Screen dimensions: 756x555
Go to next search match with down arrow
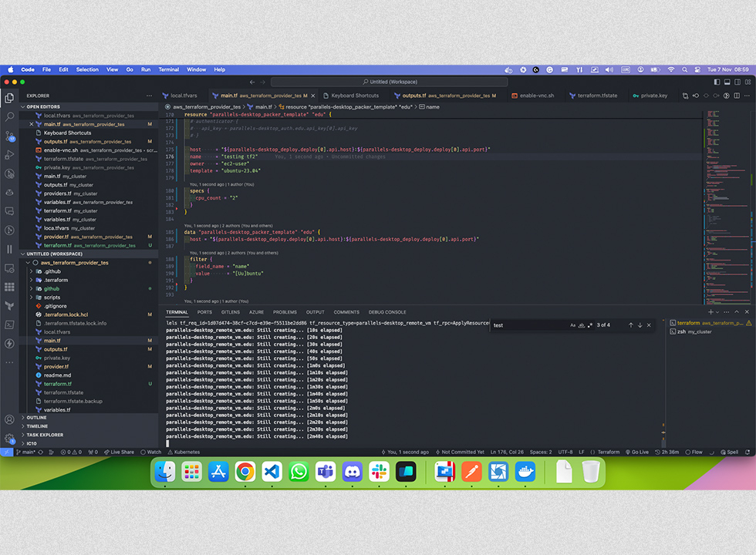click(x=640, y=325)
